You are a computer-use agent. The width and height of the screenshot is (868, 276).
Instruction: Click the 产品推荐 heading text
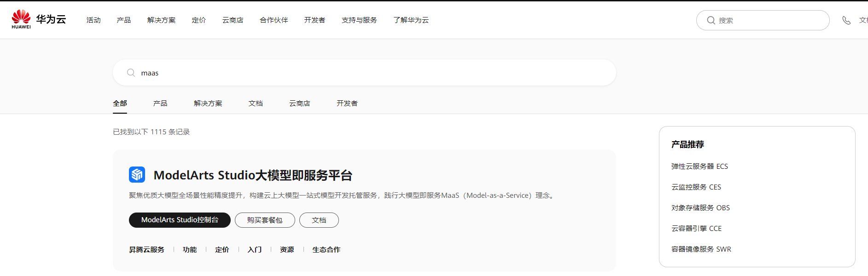[x=687, y=144]
